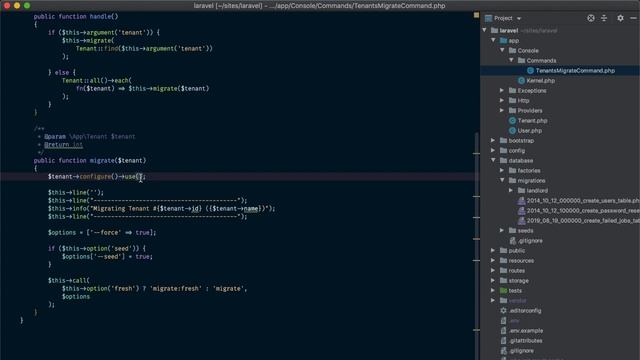Hide the Project panel with minimize icon
Viewport: 640px width, 360px height.
(x=633, y=18)
